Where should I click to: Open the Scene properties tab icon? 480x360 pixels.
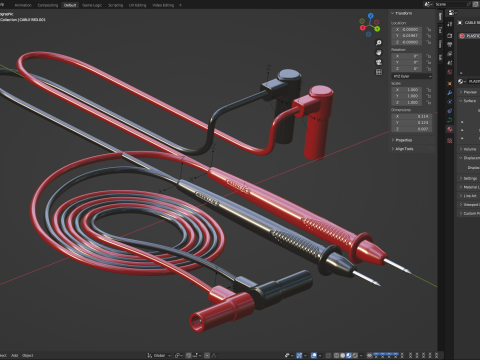tap(450, 63)
